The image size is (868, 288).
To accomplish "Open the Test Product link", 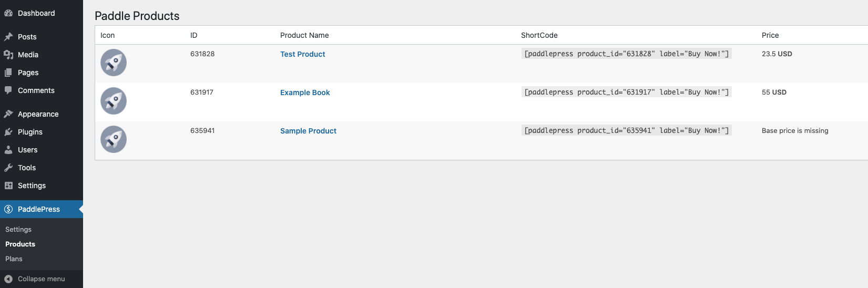I will coord(302,54).
